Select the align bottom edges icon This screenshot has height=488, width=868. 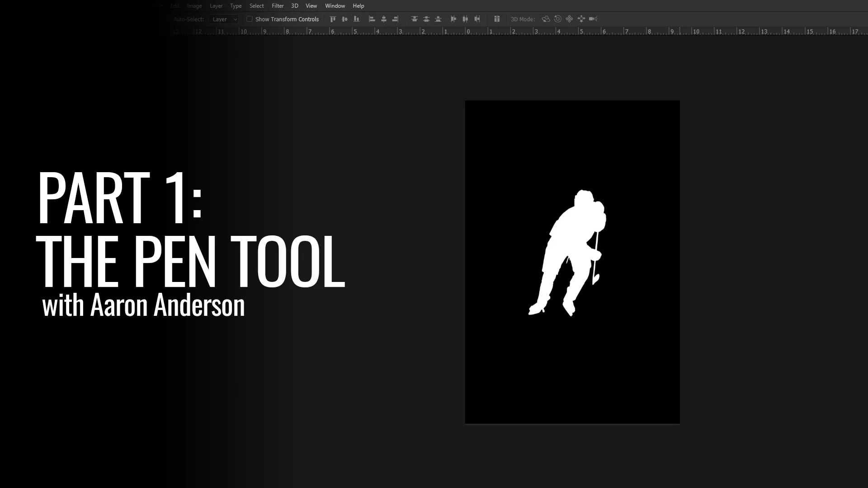pos(357,19)
